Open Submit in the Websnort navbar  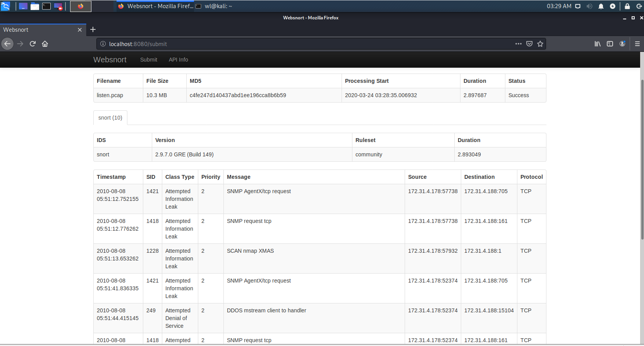click(x=149, y=60)
